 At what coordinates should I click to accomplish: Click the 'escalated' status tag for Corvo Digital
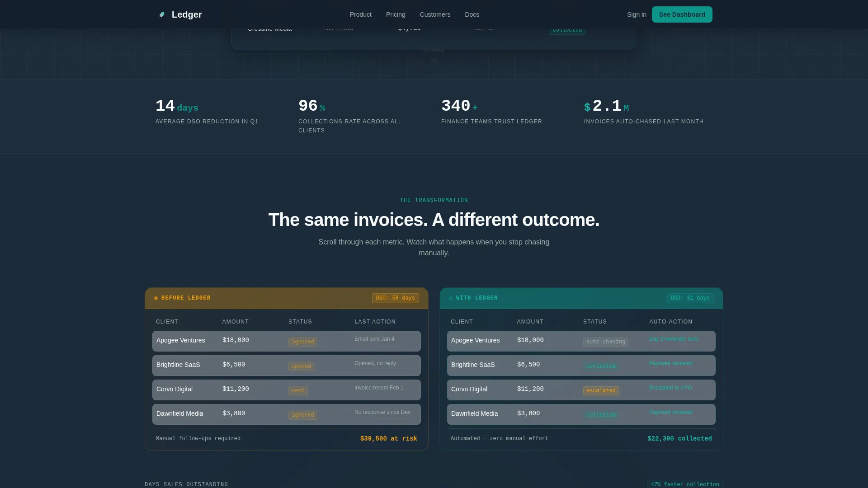coord(601,391)
